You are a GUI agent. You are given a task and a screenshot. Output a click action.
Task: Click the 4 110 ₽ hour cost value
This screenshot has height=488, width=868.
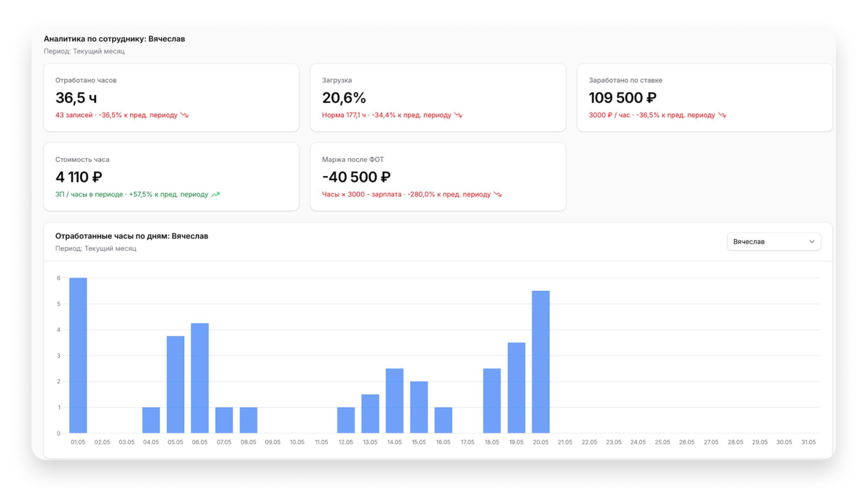click(x=79, y=177)
